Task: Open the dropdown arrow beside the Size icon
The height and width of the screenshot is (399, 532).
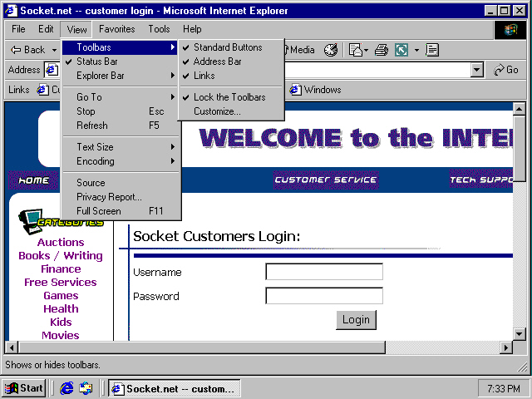Action: (x=416, y=50)
